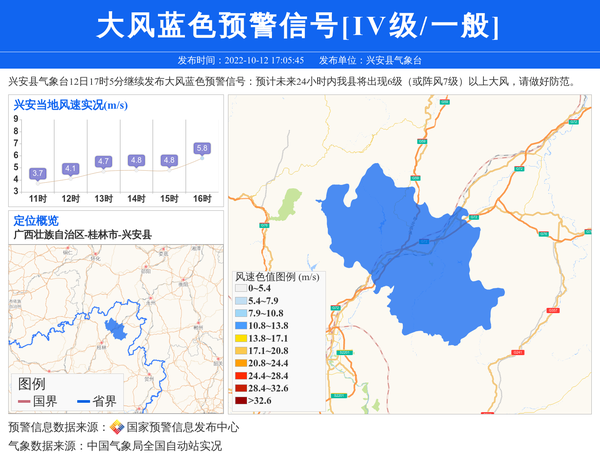Select the 28.4~32.6 dark red swatch
Image resolution: width=600 pixels, height=471 pixels.
point(241,388)
